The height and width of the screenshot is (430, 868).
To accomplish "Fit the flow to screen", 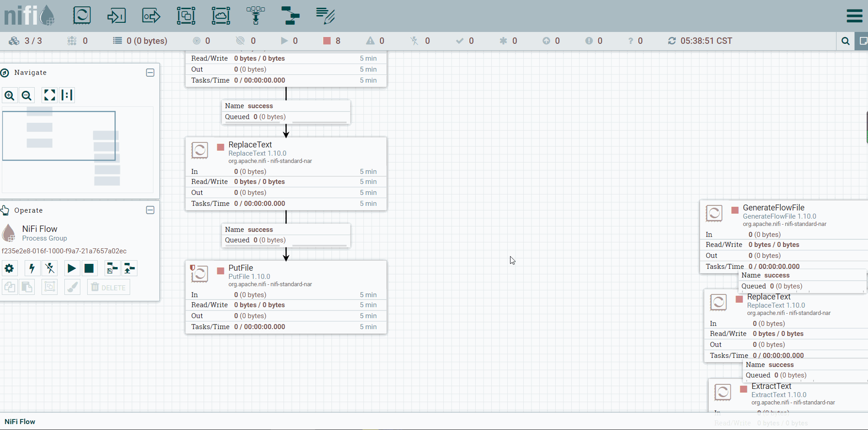I will (49, 95).
